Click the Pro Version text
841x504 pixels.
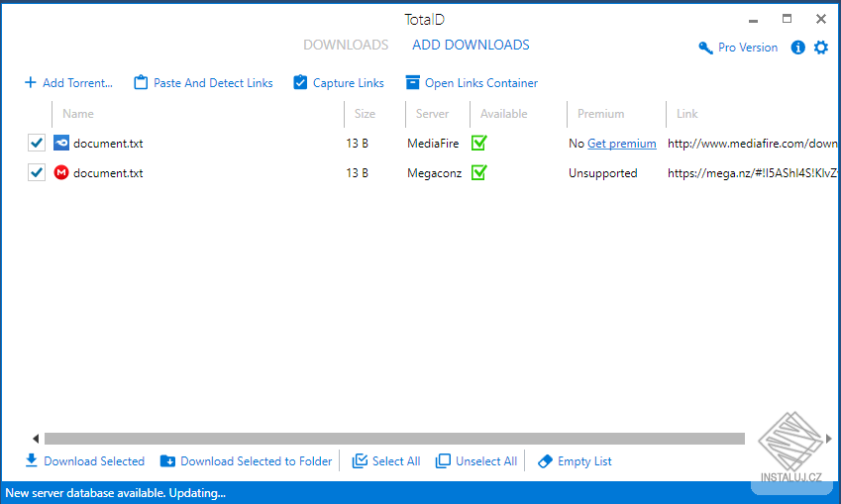coord(748,48)
